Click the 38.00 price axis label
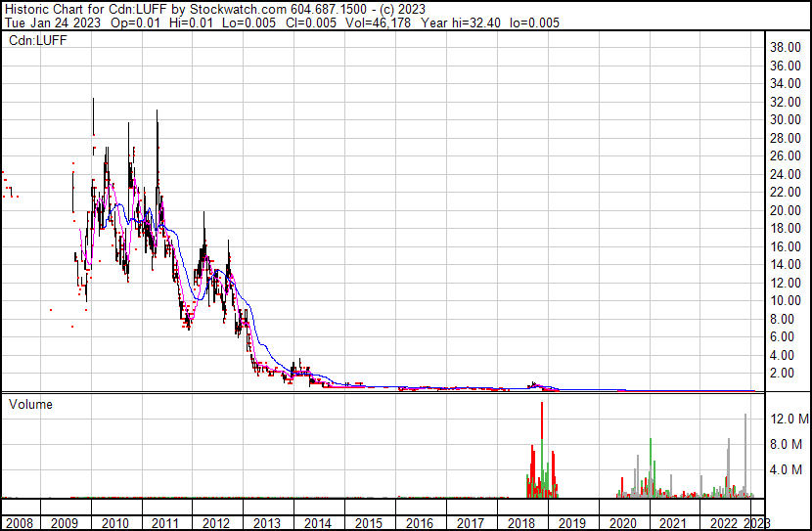The width and height of the screenshot is (812, 531). coord(787,48)
